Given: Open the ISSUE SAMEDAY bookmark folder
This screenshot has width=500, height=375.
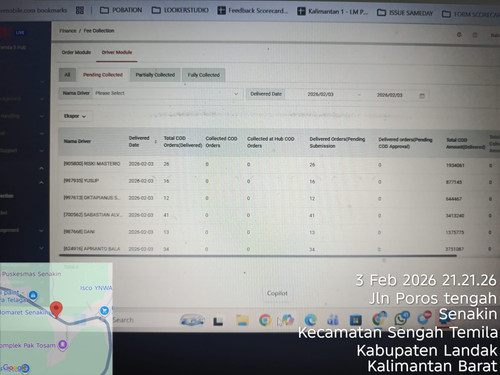Looking at the screenshot, I should pyautogui.click(x=405, y=13).
